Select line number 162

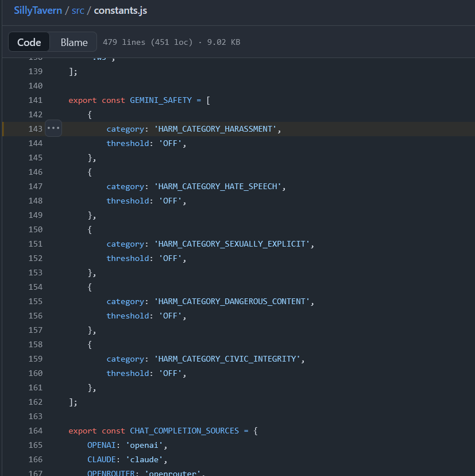[36, 402]
